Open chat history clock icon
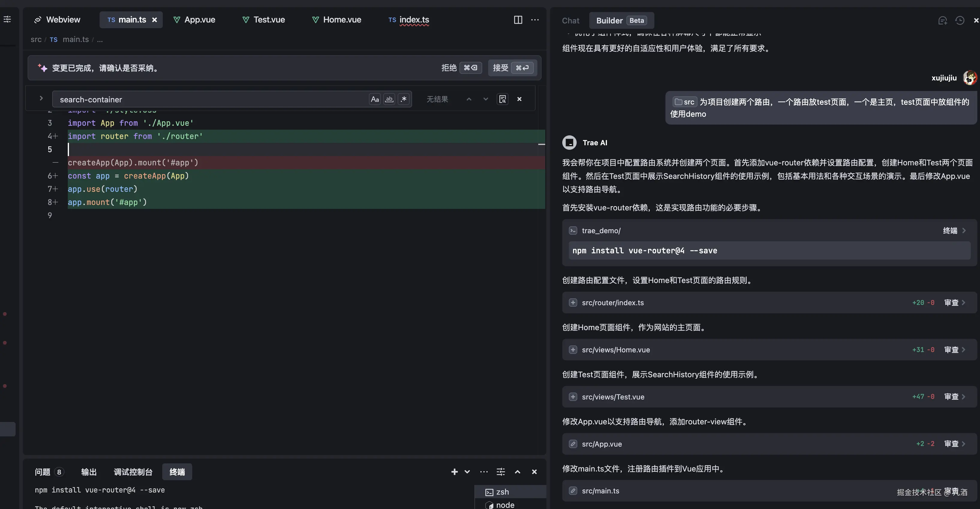Image resolution: width=980 pixels, height=509 pixels. pyautogui.click(x=959, y=20)
